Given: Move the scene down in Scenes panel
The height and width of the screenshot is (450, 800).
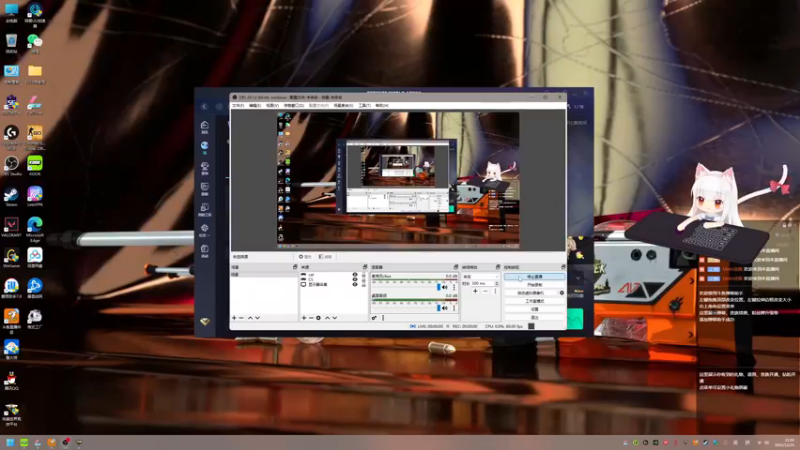Looking at the screenshot, I should click(258, 318).
